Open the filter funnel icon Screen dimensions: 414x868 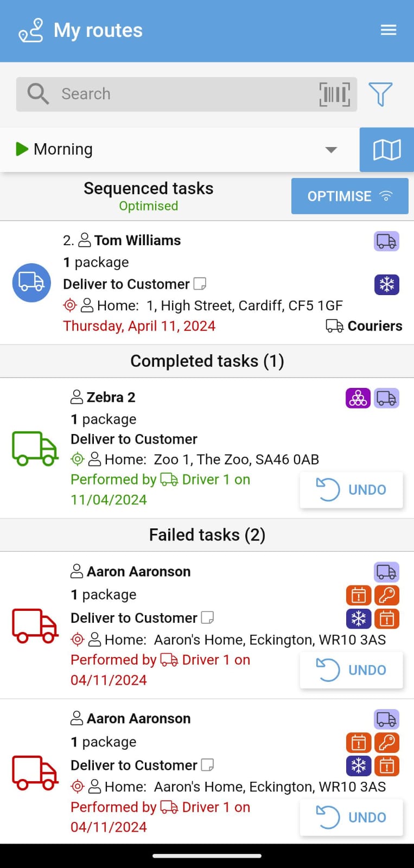click(380, 94)
